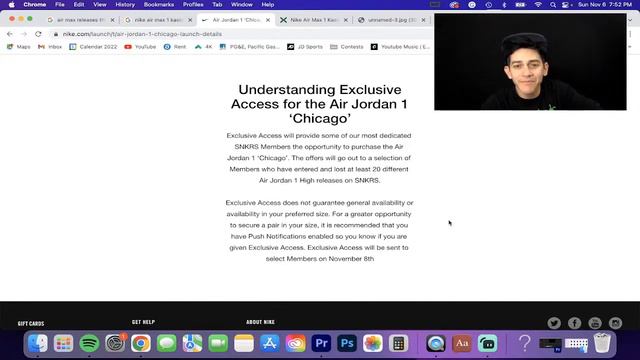This screenshot has height=360, width=640.
Task: Close the Air Jordan 1 Chicago tab
Action: [268, 20]
